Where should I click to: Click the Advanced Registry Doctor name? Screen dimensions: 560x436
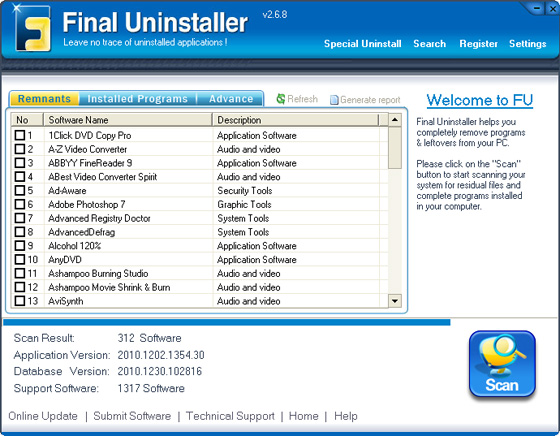[x=99, y=218]
